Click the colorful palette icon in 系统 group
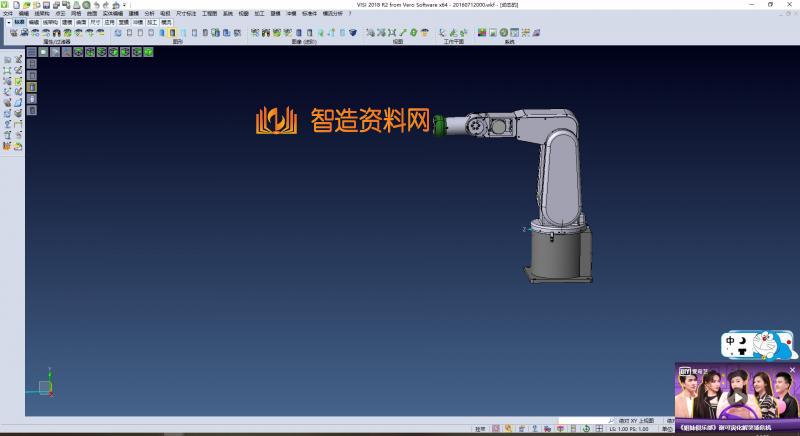This screenshot has width=800, height=436. [481, 33]
